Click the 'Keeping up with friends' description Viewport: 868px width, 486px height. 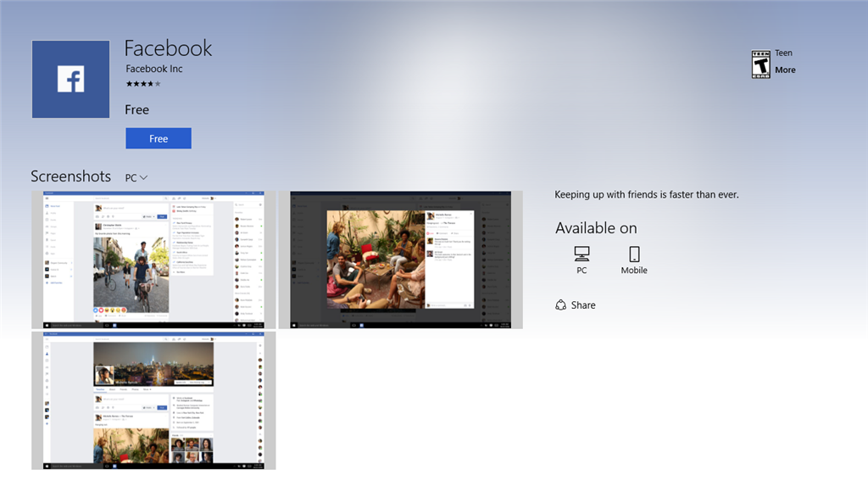[x=647, y=194]
